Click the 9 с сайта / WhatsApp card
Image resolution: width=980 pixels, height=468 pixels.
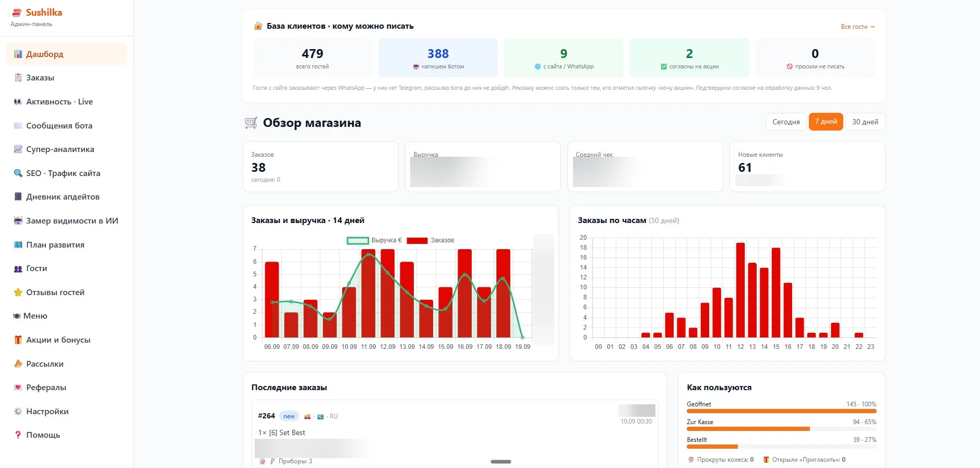[564, 58]
